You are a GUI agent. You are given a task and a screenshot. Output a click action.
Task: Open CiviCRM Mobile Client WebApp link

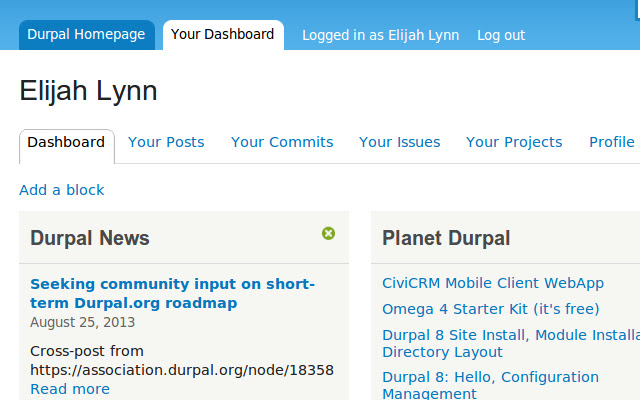[x=493, y=283]
